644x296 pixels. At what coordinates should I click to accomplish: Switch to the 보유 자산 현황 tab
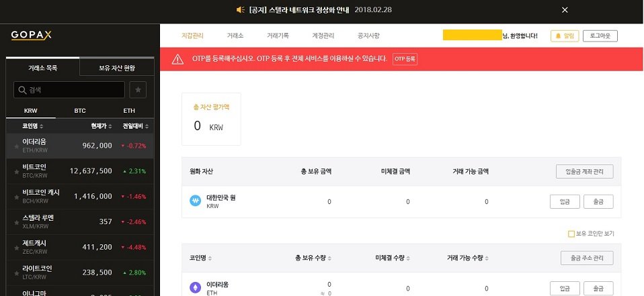coord(117,67)
